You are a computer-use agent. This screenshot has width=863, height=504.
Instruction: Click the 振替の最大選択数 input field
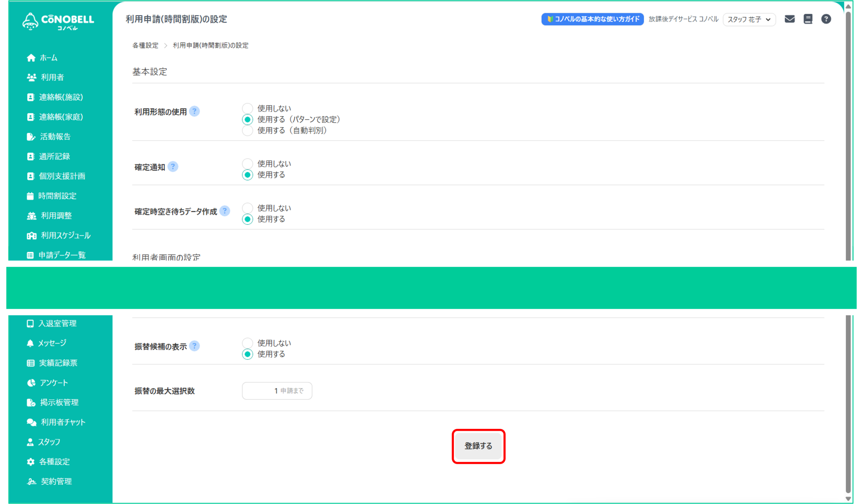click(277, 391)
